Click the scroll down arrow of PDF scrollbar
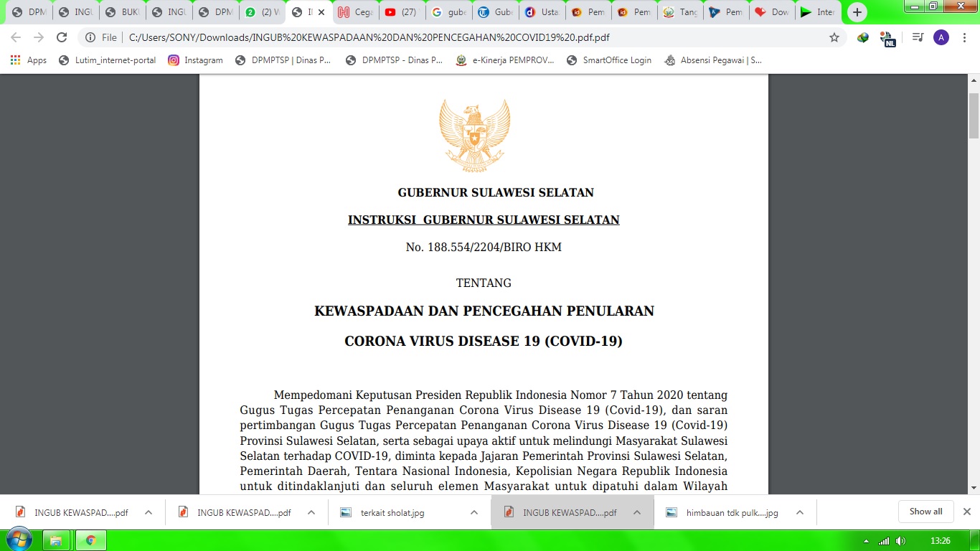The height and width of the screenshot is (551, 980). point(974,488)
